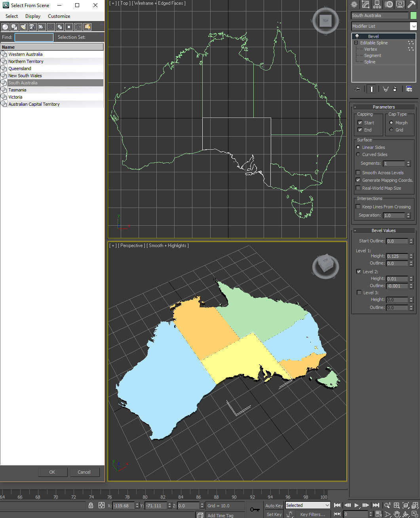Click Separation spinner arrows
Image resolution: width=420 pixels, height=518 pixels.
409,215
